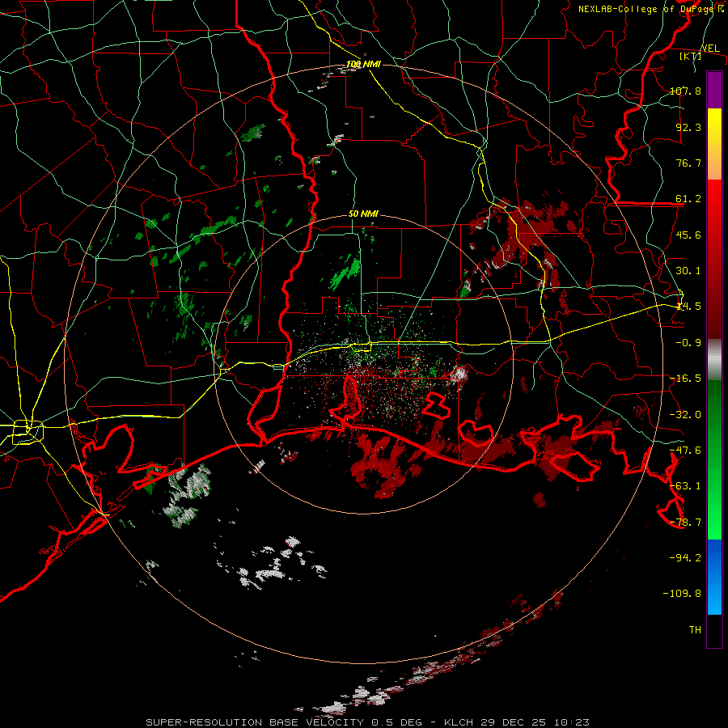Select the 45.6 legend value
Image resolution: width=728 pixels, height=728 pixels.
(688, 235)
